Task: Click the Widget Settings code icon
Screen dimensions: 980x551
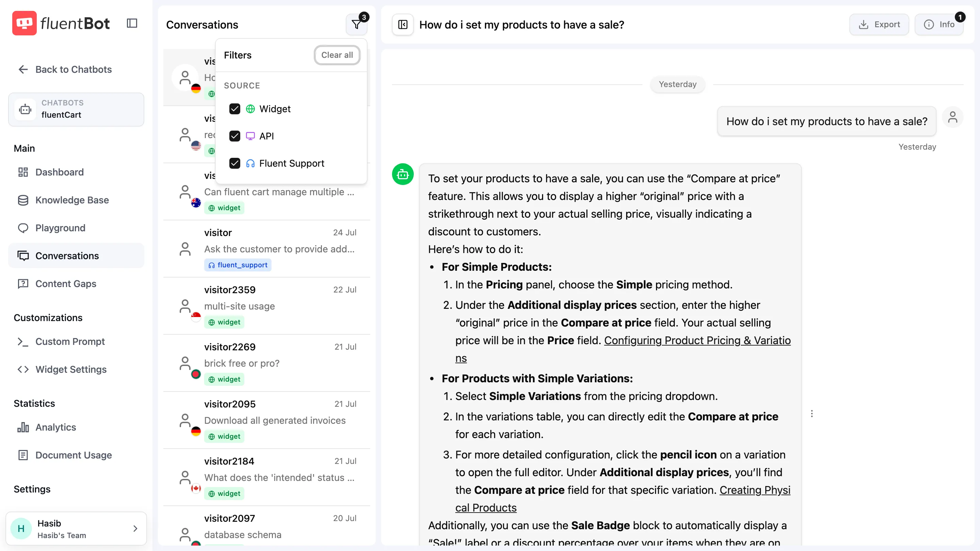Action: pyautogui.click(x=23, y=369)
